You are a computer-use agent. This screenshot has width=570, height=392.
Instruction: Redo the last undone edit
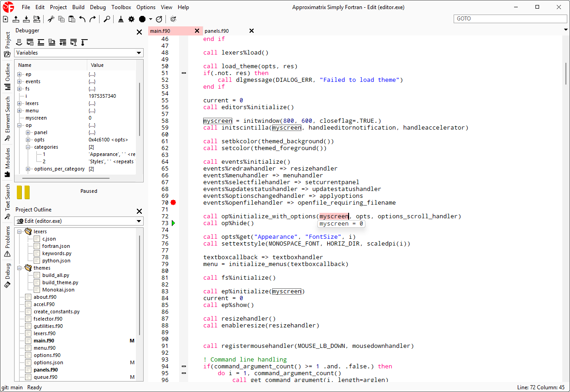(93, 19)
